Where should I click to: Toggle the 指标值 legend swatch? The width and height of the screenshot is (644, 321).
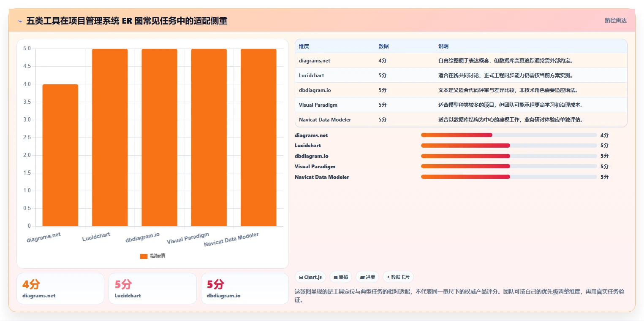point(144,256)
